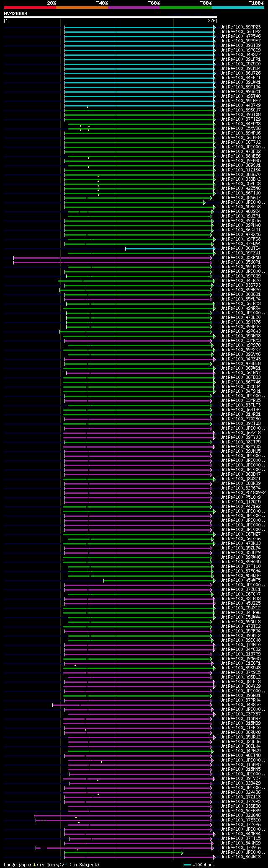Select the UniRef100_P47192 label

tap(240, 507)
